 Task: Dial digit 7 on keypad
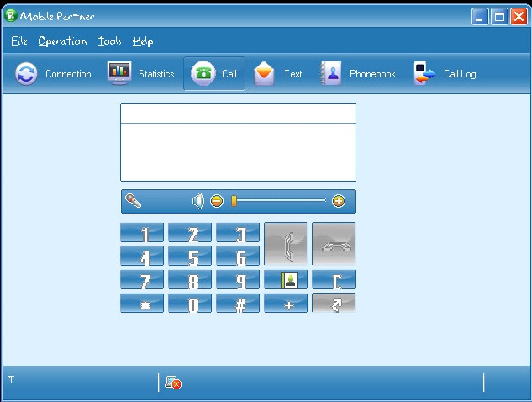point(142,280)
